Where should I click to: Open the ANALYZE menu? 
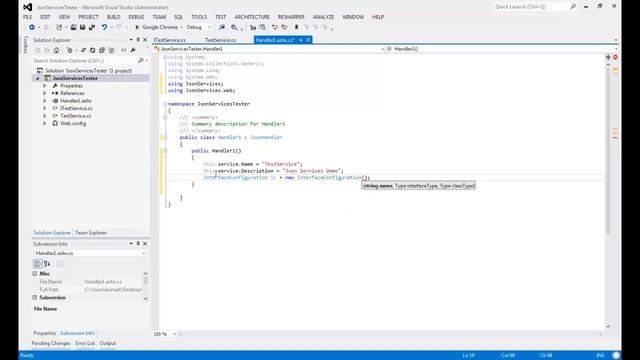[323, 17]
